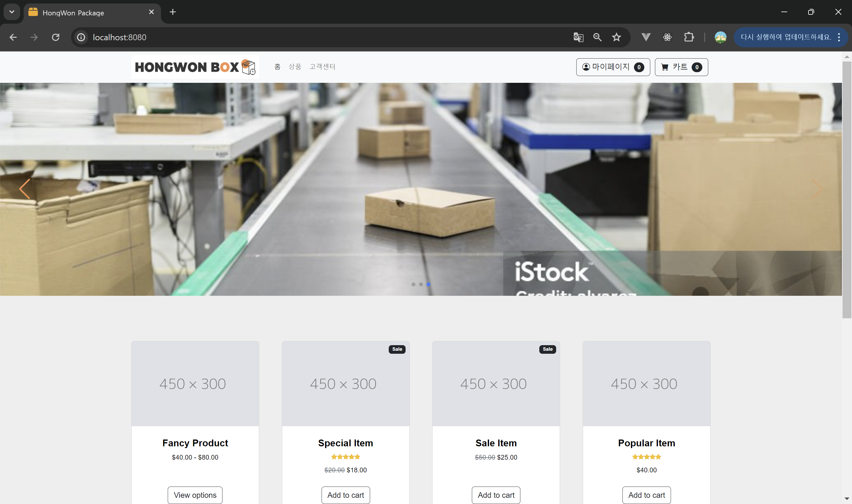Open the tab search dropdown arrow

[x=12, y=12]
